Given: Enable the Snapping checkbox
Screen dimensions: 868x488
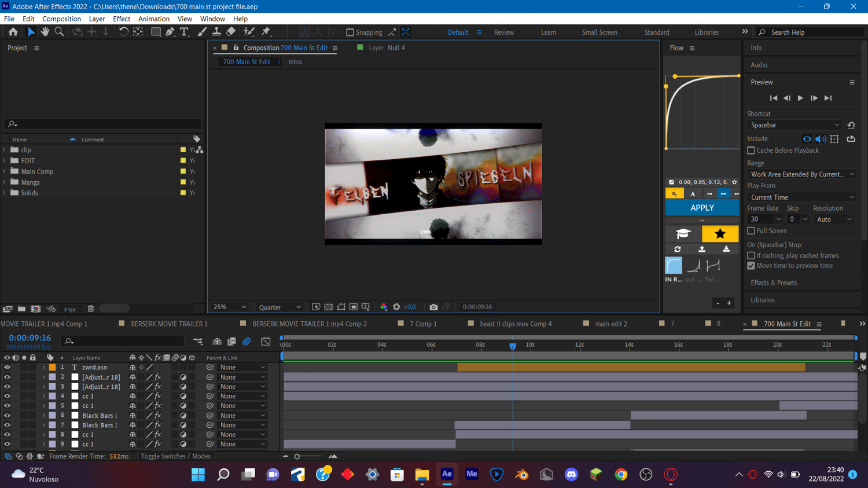Looking at the screenshot, I should [350, 32].
